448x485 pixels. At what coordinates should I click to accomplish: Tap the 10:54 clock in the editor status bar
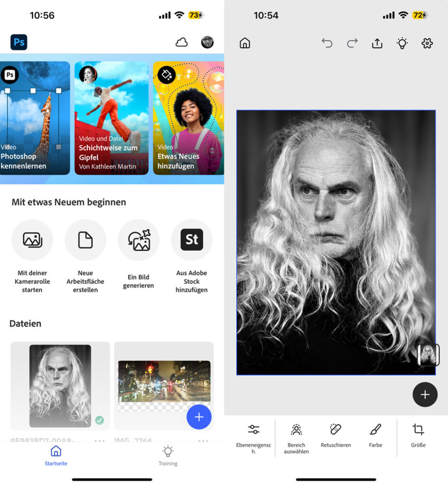click(x=266, y=15)
